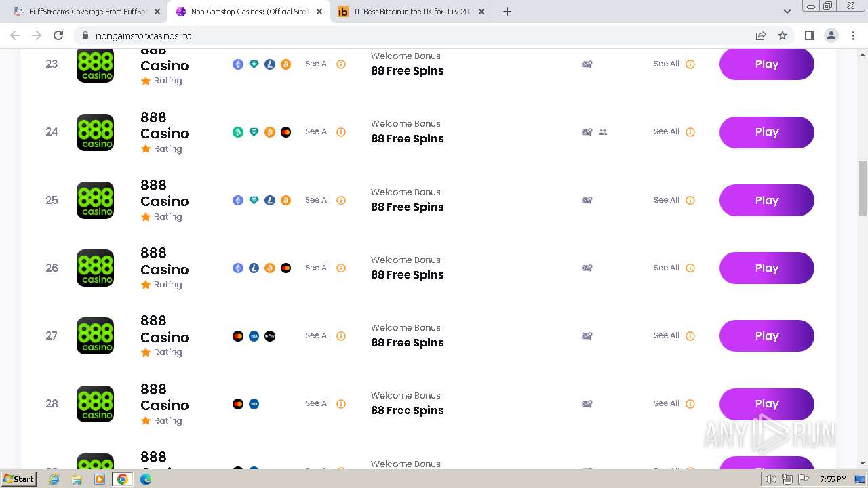
Task: Open payment See All link in row 23
Action: 318,64
